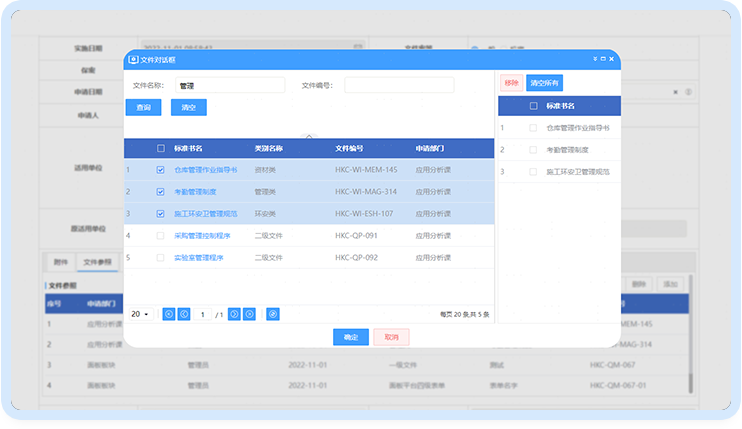Click the maximize icon in dialog header

click(603, 59)
